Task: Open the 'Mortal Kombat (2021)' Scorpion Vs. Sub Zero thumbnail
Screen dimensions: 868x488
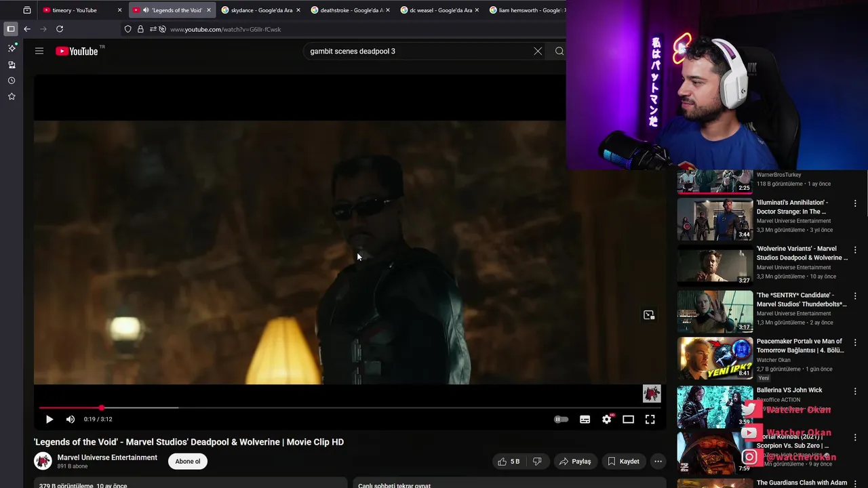Action: coord(715,453)
